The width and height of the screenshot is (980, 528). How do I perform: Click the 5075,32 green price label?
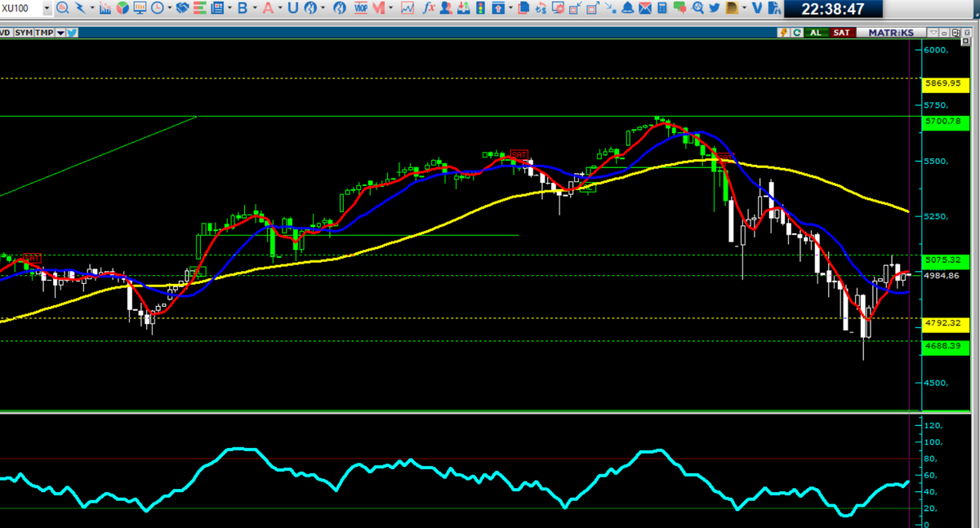click(947, 260)
